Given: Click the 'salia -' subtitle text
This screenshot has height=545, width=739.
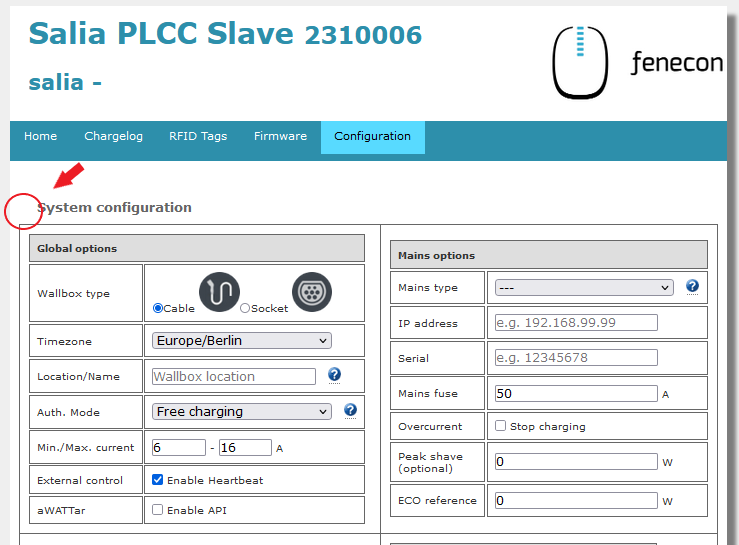Looking at the screenshot, I should coord(65,83).
